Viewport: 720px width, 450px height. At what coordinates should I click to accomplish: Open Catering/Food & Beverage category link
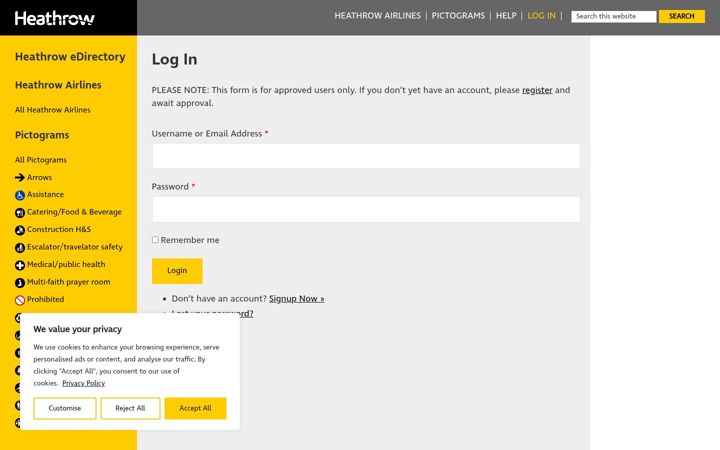click(74, 212)
